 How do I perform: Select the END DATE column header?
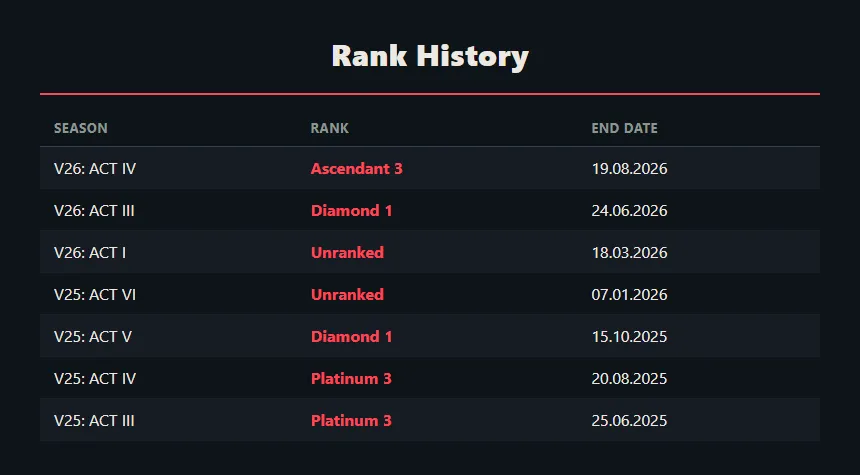pyautogui.click(x=624, y=128)
